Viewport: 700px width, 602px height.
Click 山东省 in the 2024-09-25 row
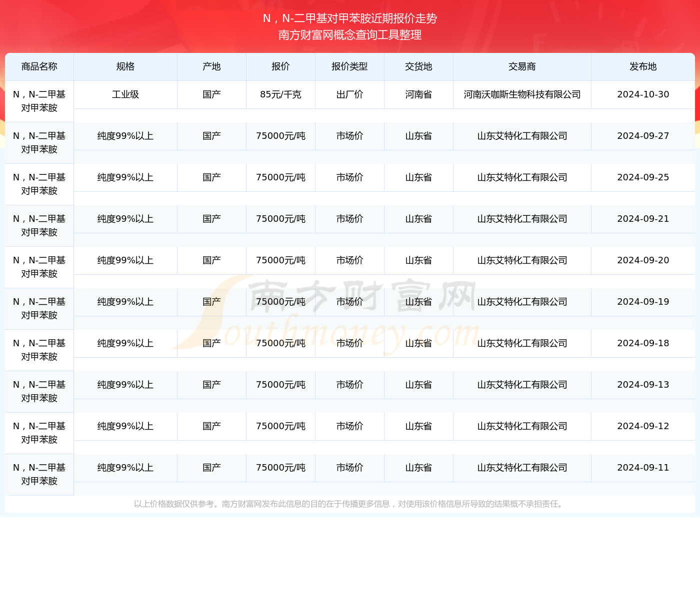(x=418, y=177)
